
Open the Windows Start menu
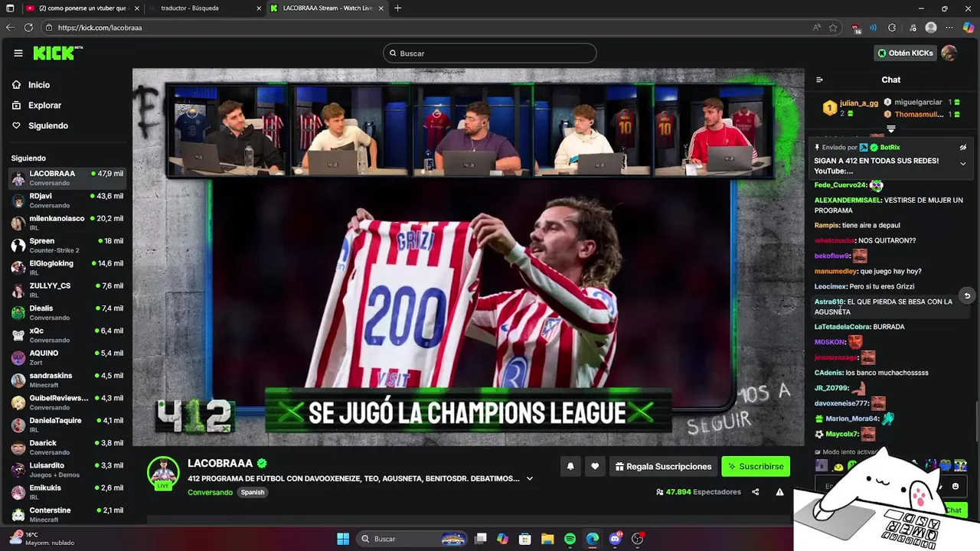pos(343,539)
